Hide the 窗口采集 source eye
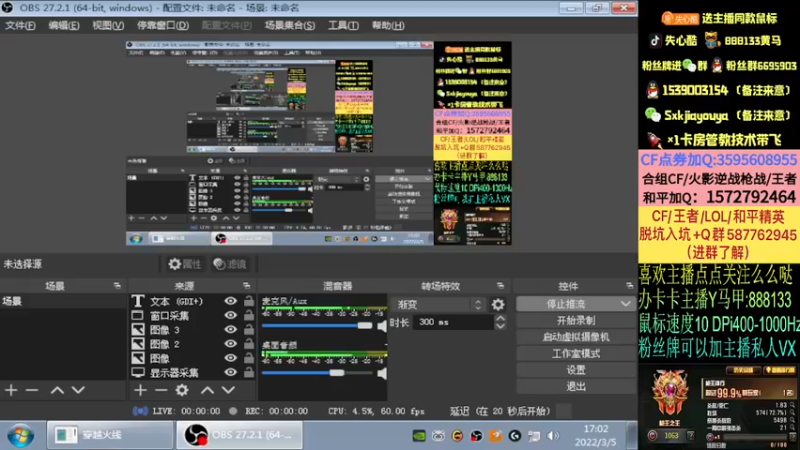Screen dimensions: 800x450 click(x=231, y=315)
